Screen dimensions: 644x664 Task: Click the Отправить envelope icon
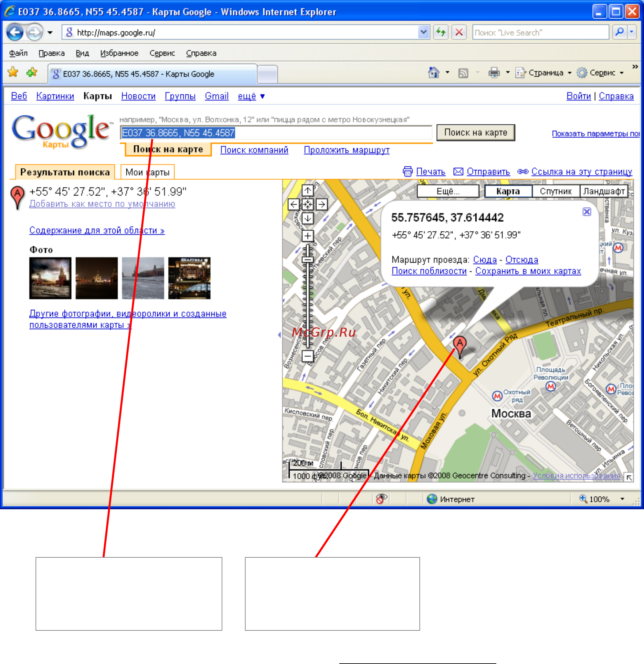(458, 172)
